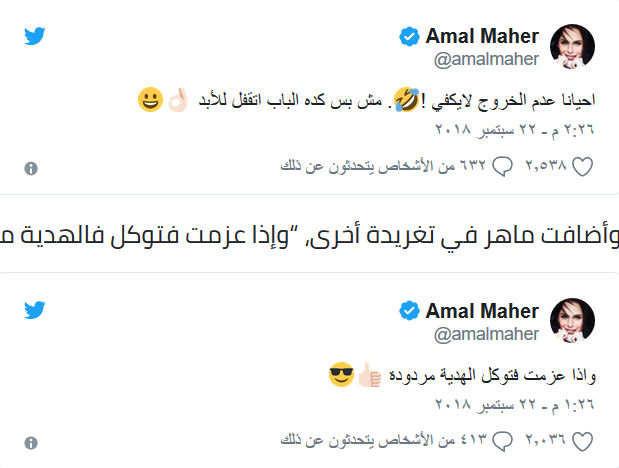The height and width of the screenshot is (468, 619).
Task: Open the Amal Maher name link in the first tweet
Action: point(482,37)
